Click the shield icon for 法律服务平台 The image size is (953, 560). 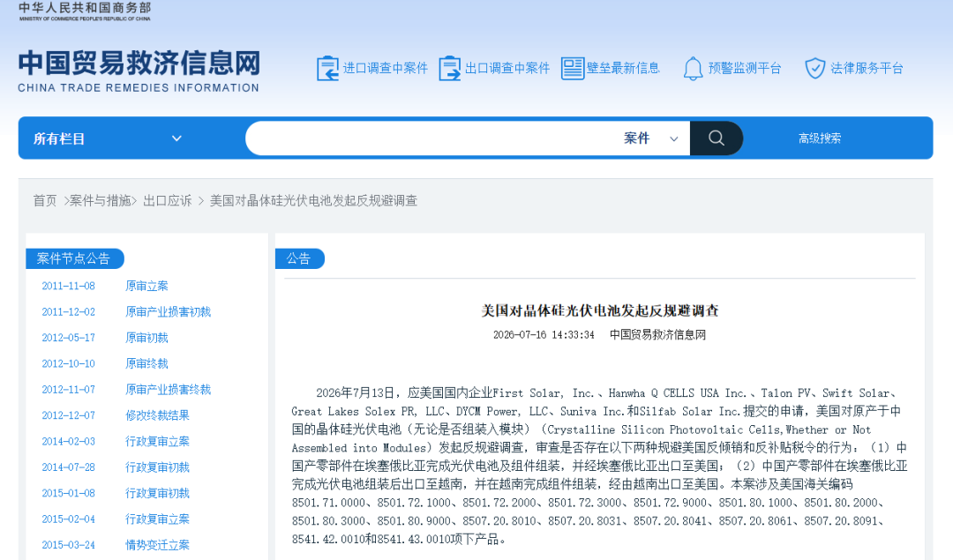815,68
